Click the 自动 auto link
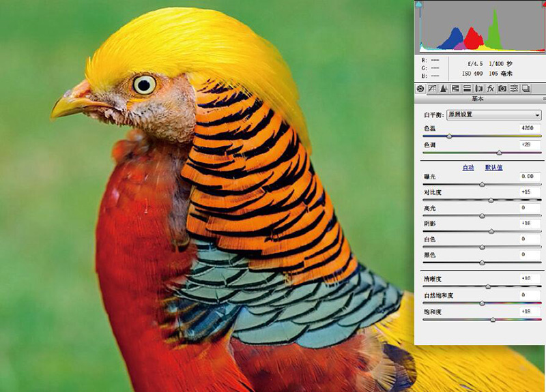This screenshot has height=392, width=546. (468, 167)
